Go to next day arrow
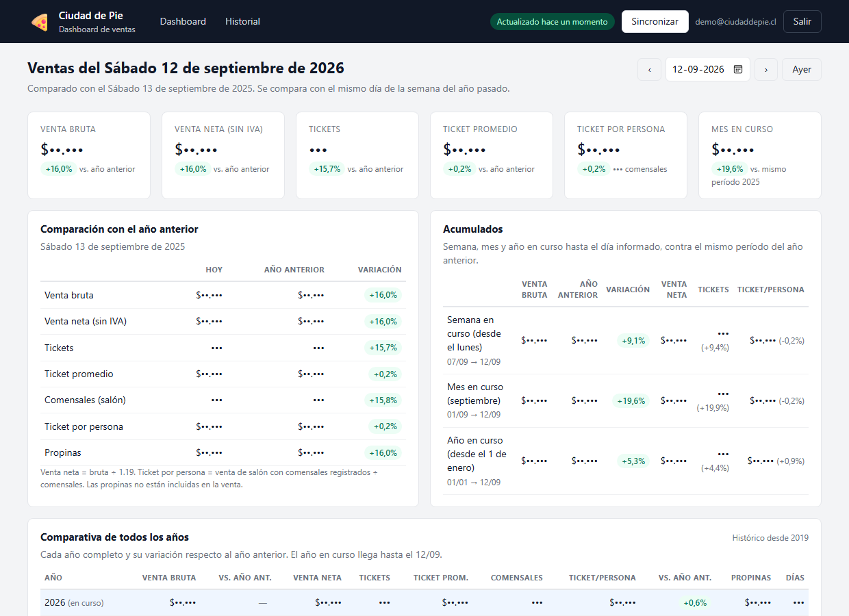Viewport: 849px width, 616px height. tap(765, 69)
